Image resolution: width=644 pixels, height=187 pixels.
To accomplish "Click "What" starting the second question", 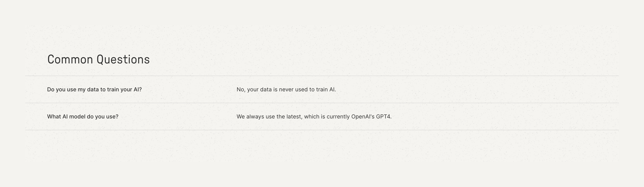I will point(54,116).
